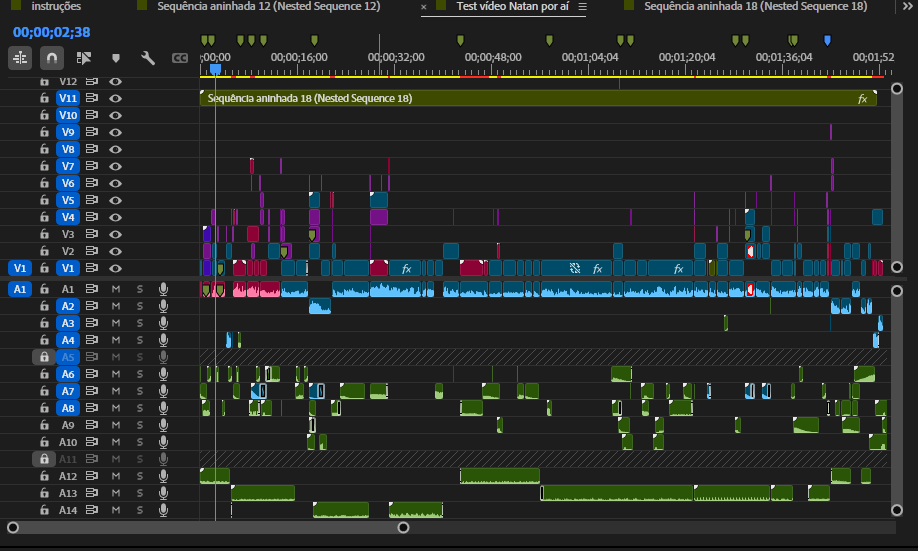Solo audio track A2
The image size is (918, 551).
(x=140, y=306)
